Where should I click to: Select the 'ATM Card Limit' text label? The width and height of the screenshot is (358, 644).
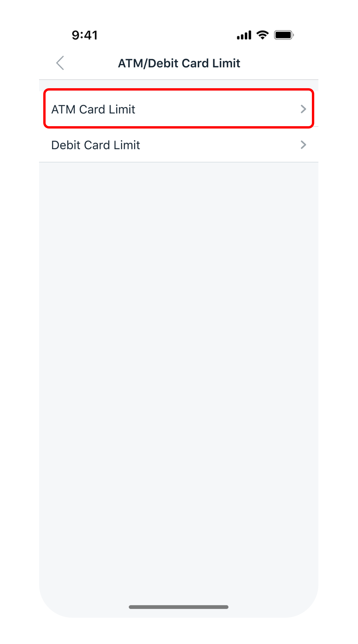(93, 109)
